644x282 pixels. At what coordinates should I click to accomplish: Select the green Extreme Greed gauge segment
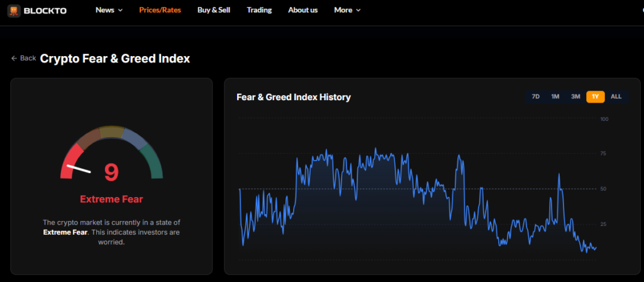(x=153, y=161)
